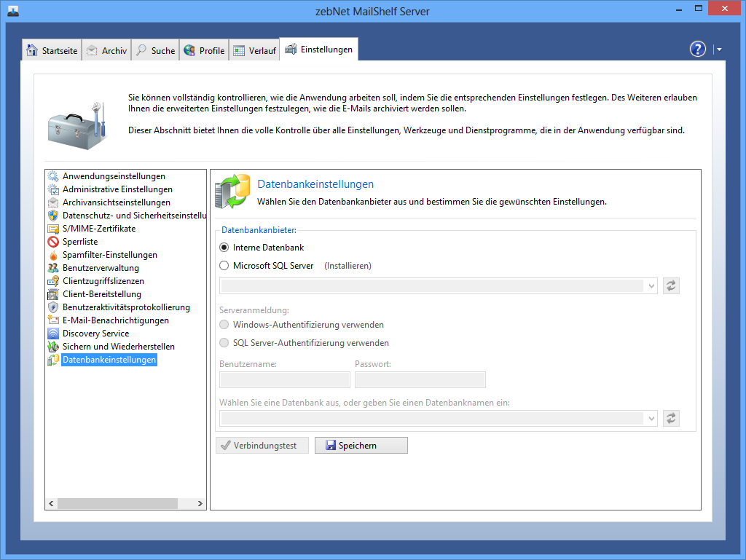Select Administrative Einstellungen entry
Screen dimensions: 746x560
coord(117,189)
